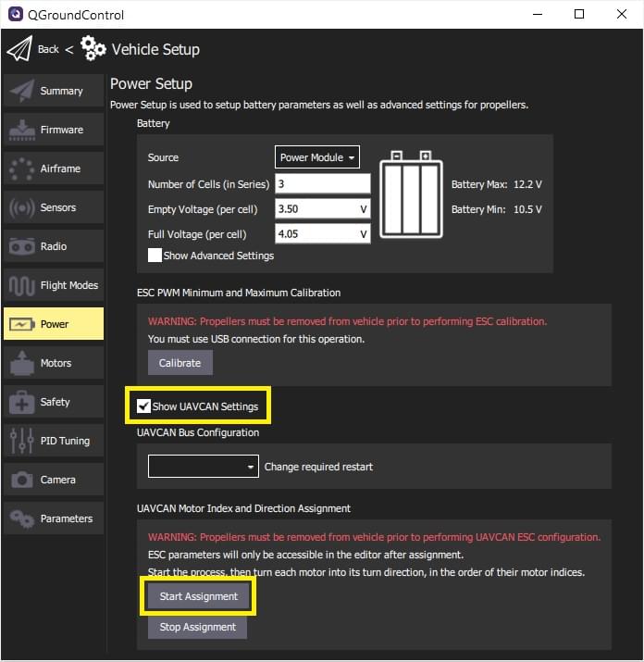Click the Motors icon in sidebar

(22, 363)
